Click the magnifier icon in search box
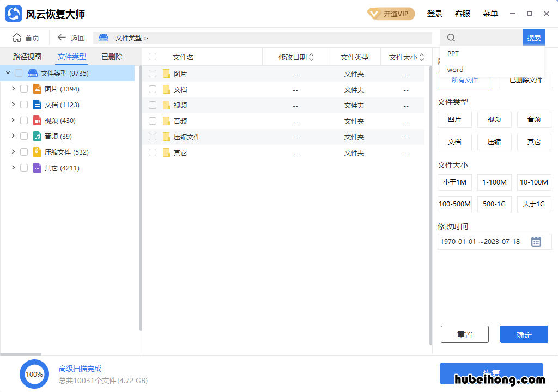Screen dimensions: 558x392 pos(451,38)
